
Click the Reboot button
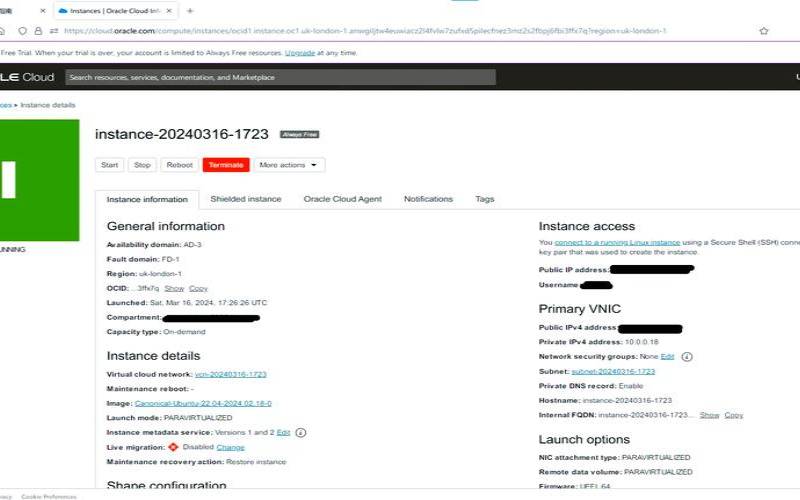(x=179, y=165)
